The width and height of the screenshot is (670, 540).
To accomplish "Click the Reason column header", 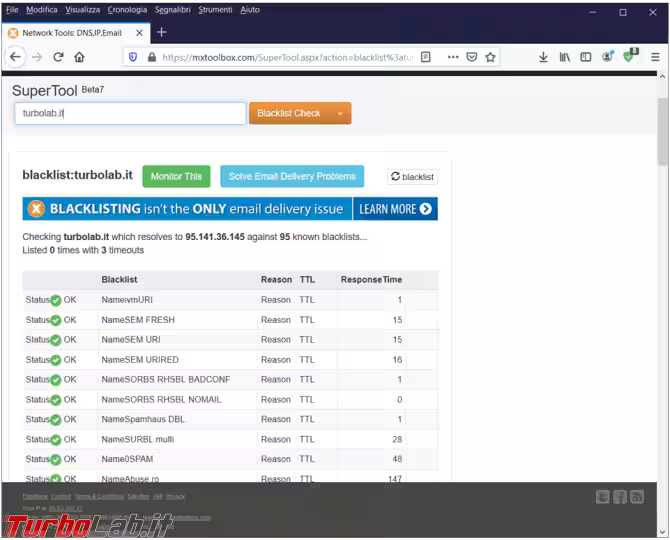I will pos(276,280).
